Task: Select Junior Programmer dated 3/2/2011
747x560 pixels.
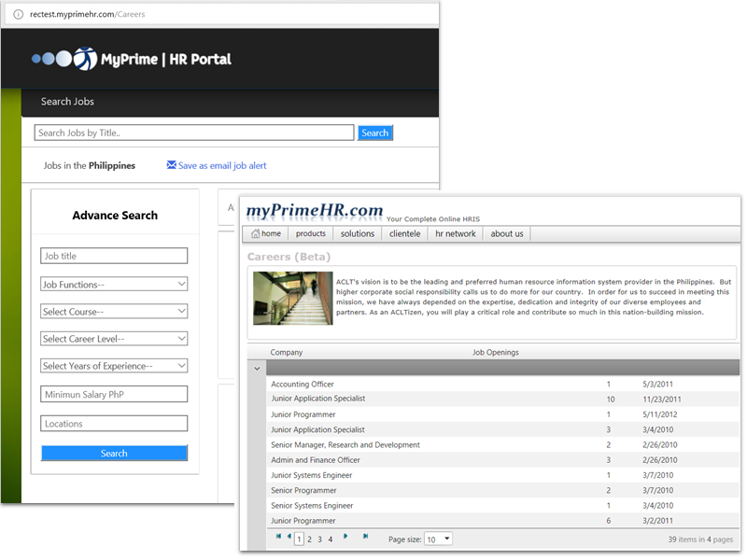Action: pos(502,521)
